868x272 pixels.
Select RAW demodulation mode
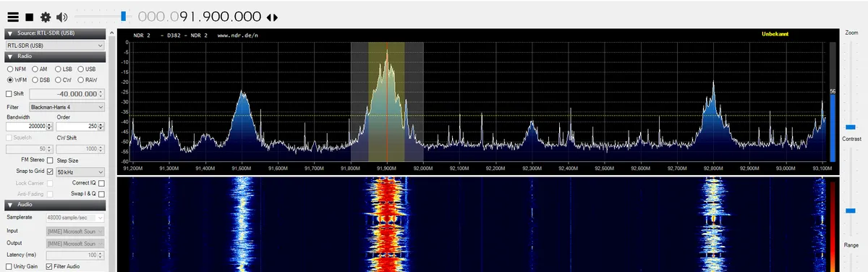click(87, 80)
